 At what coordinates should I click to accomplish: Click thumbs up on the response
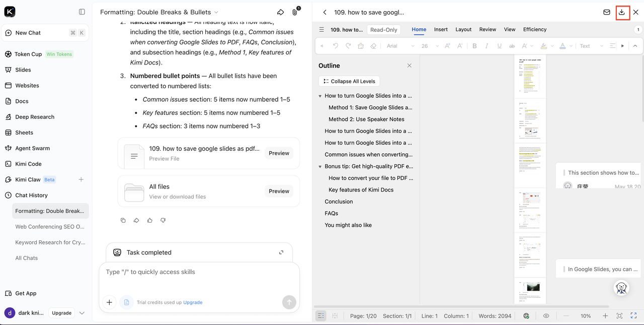pyautogui.click(x=150, y=220)
